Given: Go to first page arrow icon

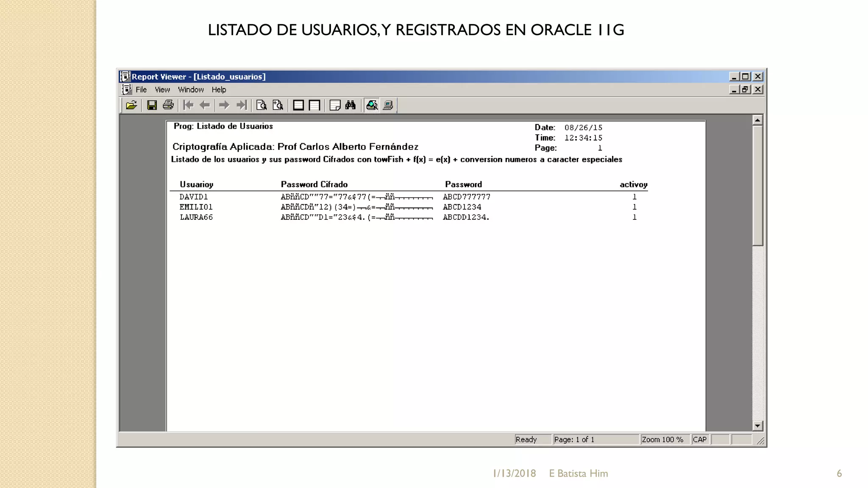Looking at the screenshot, I should coord(188,105).
